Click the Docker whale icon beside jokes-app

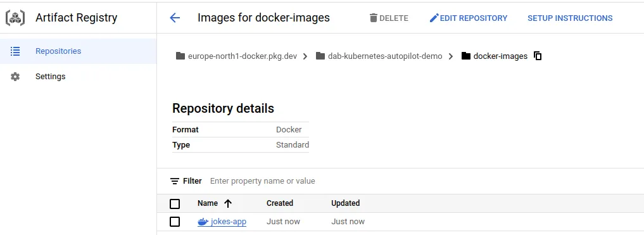tap(203, 222)
